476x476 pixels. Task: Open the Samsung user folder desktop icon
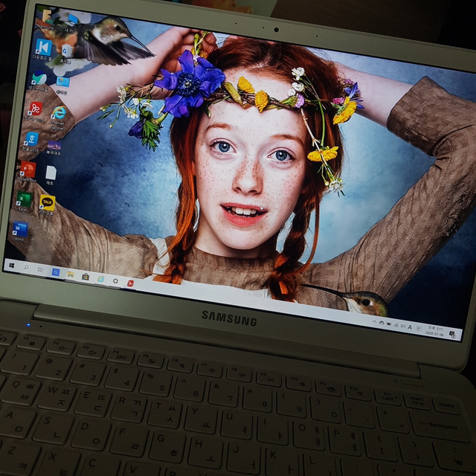(x=47, y=16)
